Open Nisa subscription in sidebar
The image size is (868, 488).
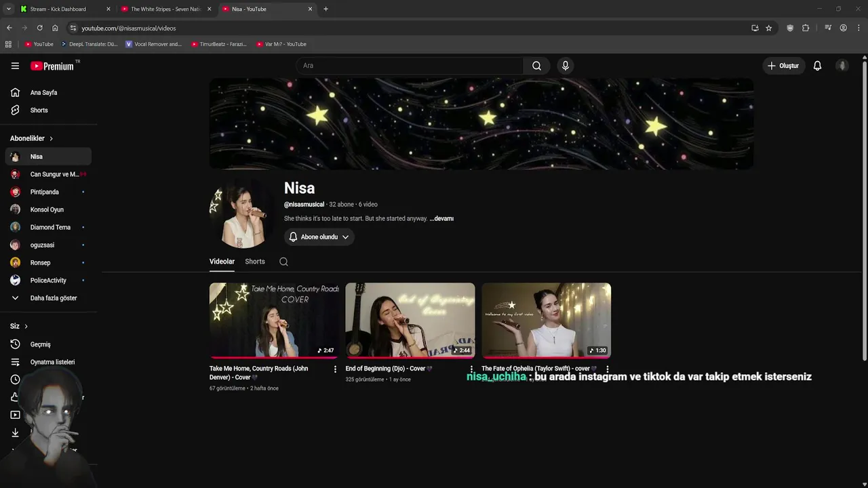[47, 157]
